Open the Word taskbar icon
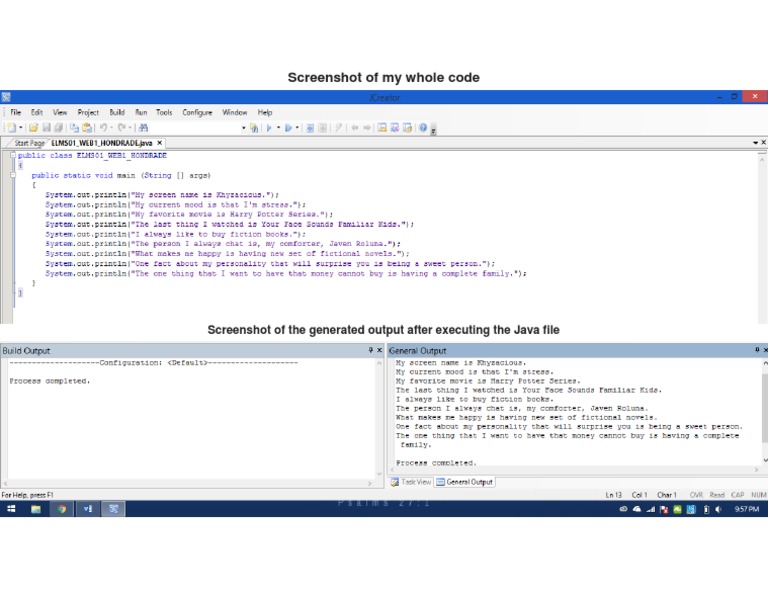The height and width of the screenshot is (594, 768). click(88, 509)
